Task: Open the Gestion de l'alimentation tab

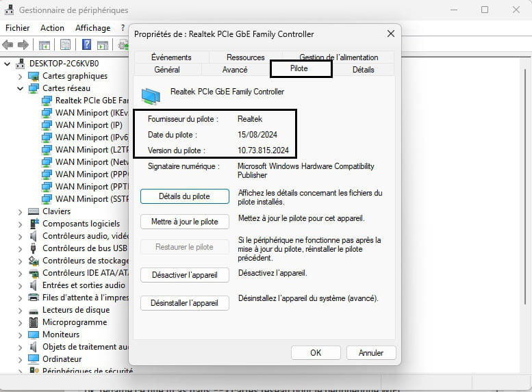Action: pos(339,57)
